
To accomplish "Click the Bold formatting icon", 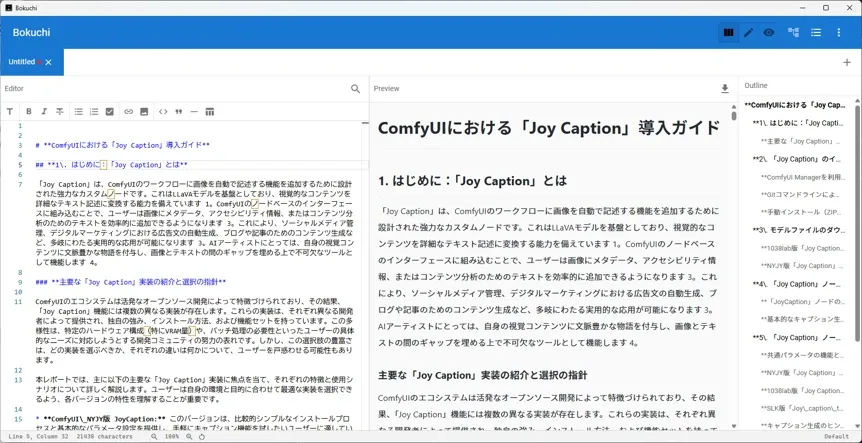I will tap(29, 111).
